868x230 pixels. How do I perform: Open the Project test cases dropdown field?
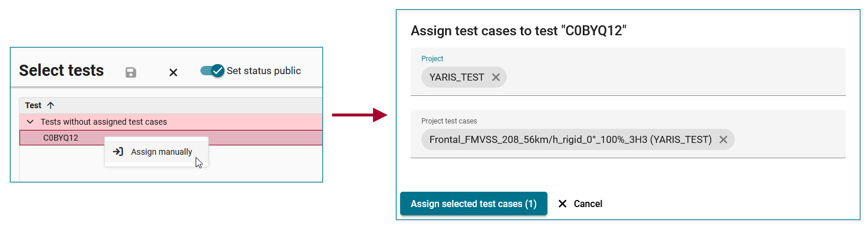[x=628, y=134]
